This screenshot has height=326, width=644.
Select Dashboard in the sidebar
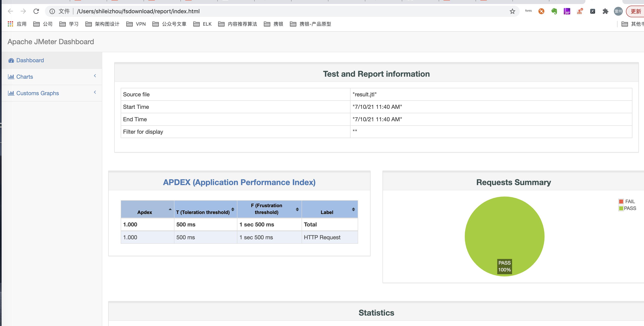coord(52,60)
